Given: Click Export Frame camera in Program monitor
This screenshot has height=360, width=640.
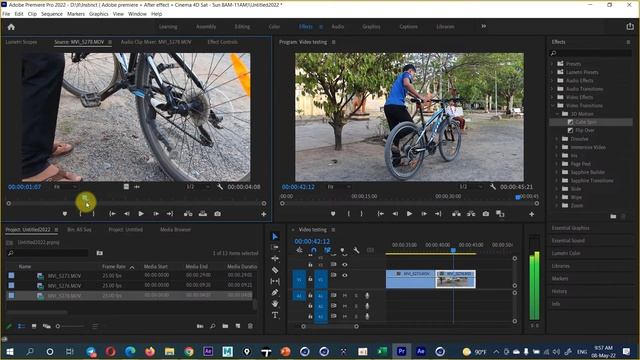Looking at the screenshot, I should click(485, 214).
